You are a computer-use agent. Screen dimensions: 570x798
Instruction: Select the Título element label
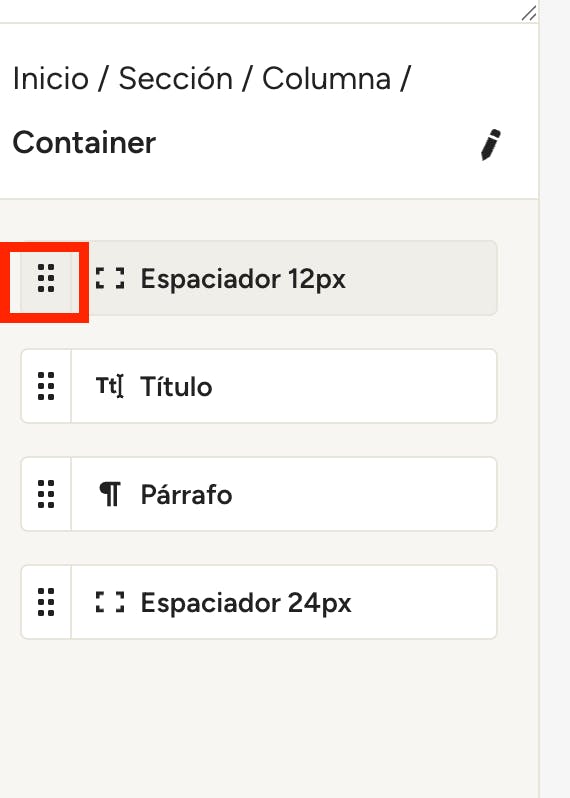pos(176,386)
